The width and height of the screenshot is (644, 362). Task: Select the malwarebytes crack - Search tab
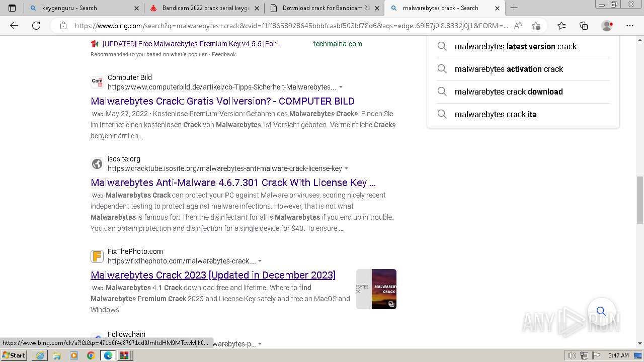point(444,8)
